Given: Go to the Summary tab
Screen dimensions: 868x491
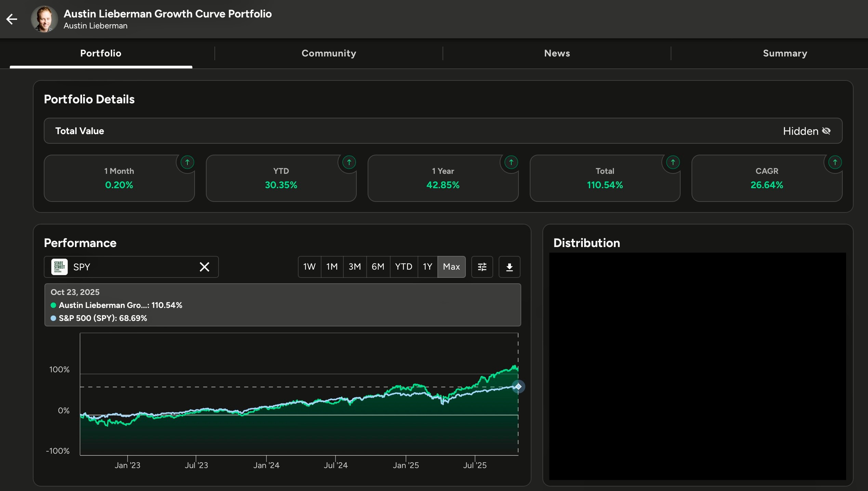Looking at the screenshot, I should point(785,53).
